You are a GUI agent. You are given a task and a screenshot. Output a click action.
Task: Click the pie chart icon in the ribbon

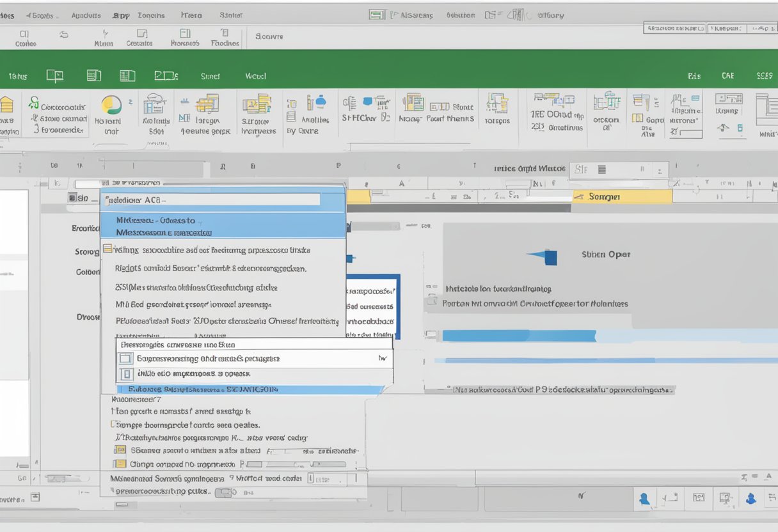point(111,104)
